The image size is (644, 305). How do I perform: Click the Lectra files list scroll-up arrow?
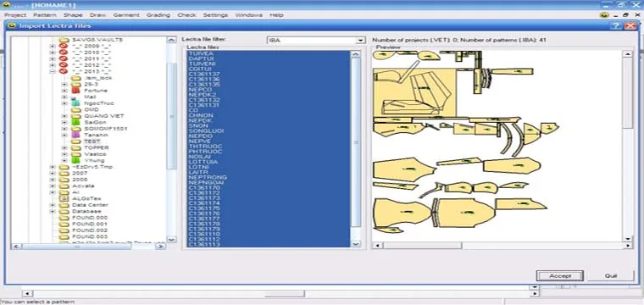point(356,53)
